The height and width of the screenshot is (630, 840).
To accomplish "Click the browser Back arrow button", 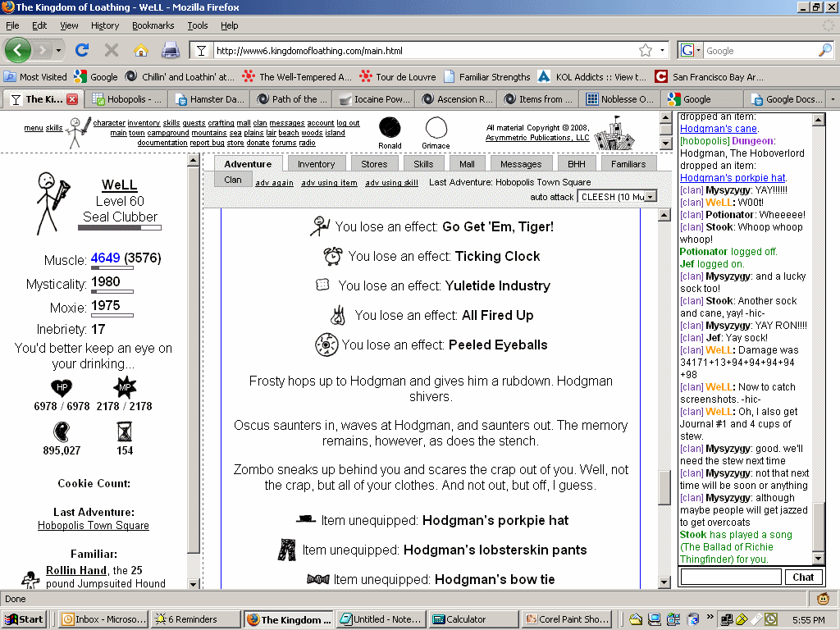I will [18, 50].
